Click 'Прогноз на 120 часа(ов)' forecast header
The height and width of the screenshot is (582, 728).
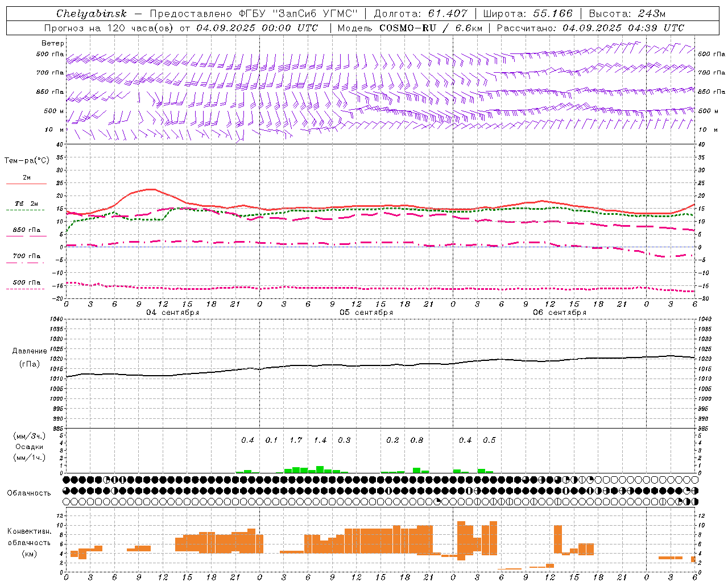pyautogui.click(x=110, y=28)
